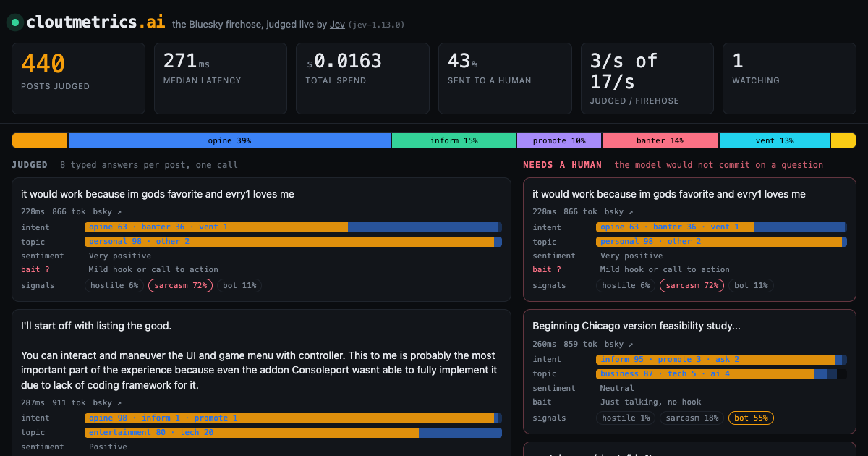
Task: Select the vent 13% distribution segment
Action: (x=774, y=140)
